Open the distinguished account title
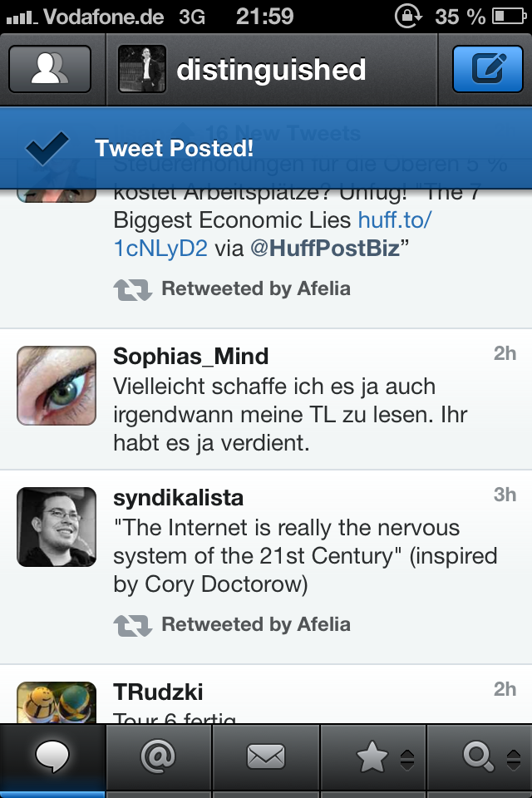 (x=271, y=70)
